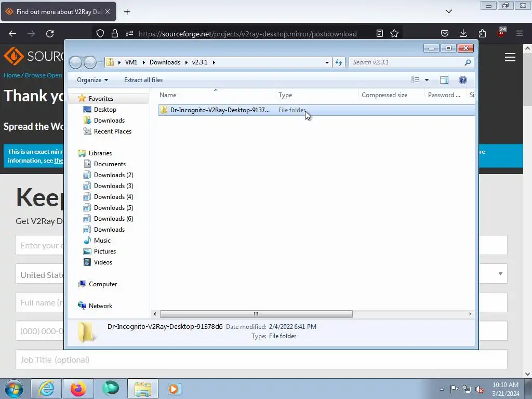Sort by Name column

pyautogui.click(x=216, y=95)
